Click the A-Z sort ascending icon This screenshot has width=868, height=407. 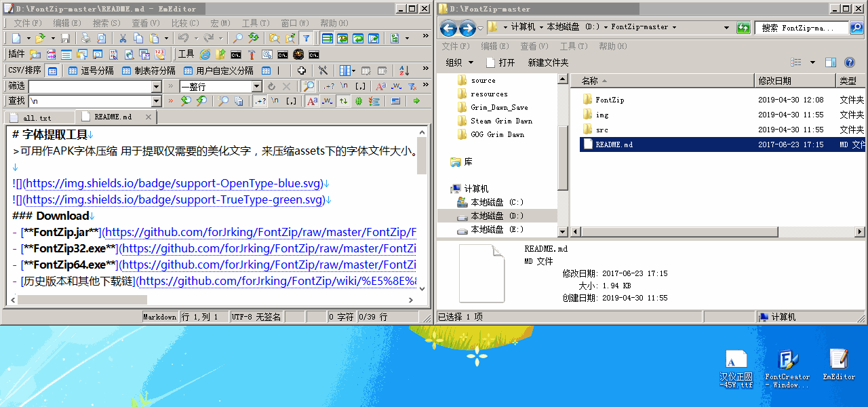(404, 71)
